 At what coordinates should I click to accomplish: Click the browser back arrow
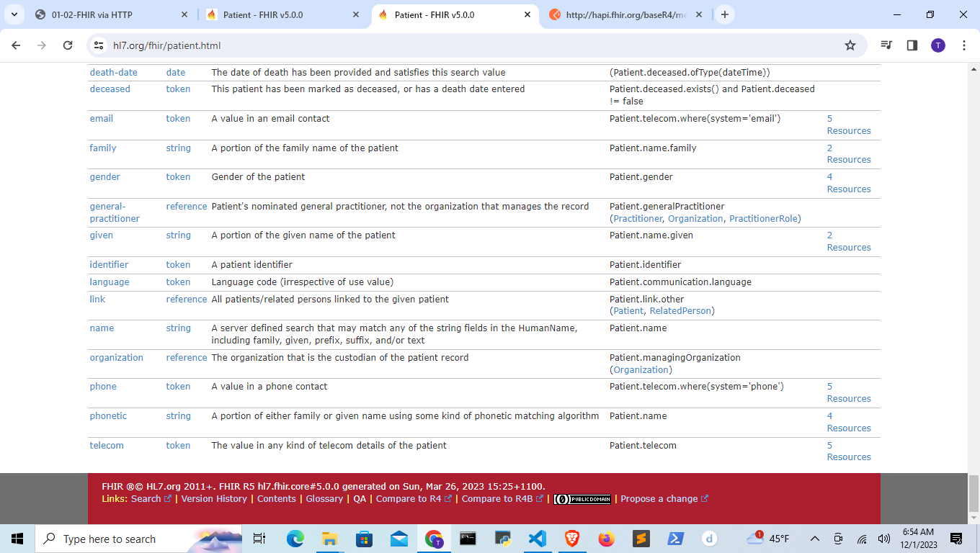pyautogui.click(x=17, y=45)
